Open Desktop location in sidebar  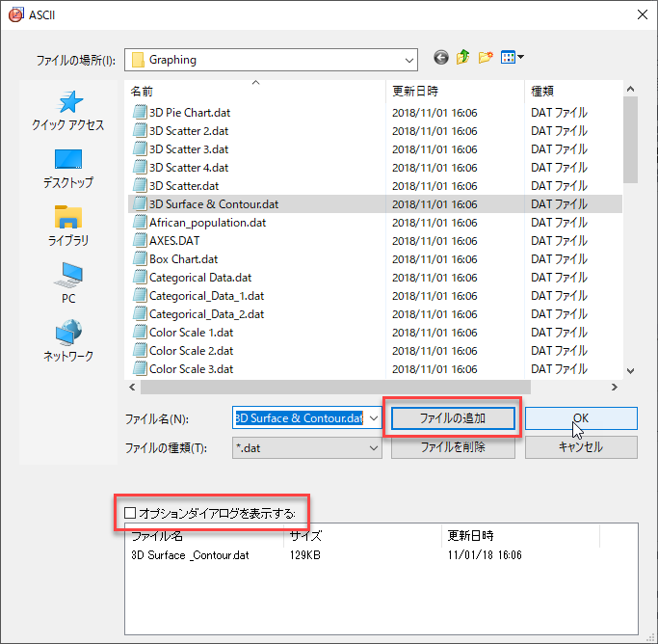tap(68, 169)
